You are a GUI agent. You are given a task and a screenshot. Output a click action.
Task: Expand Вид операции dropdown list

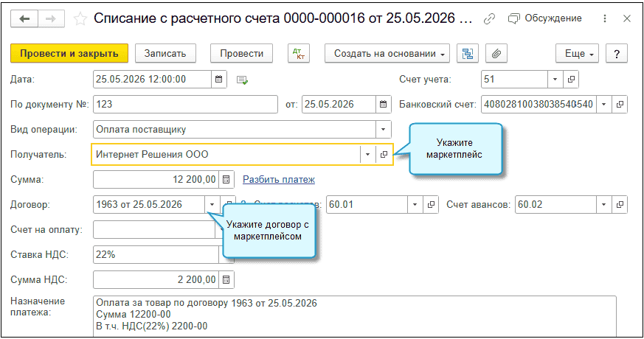383,129
